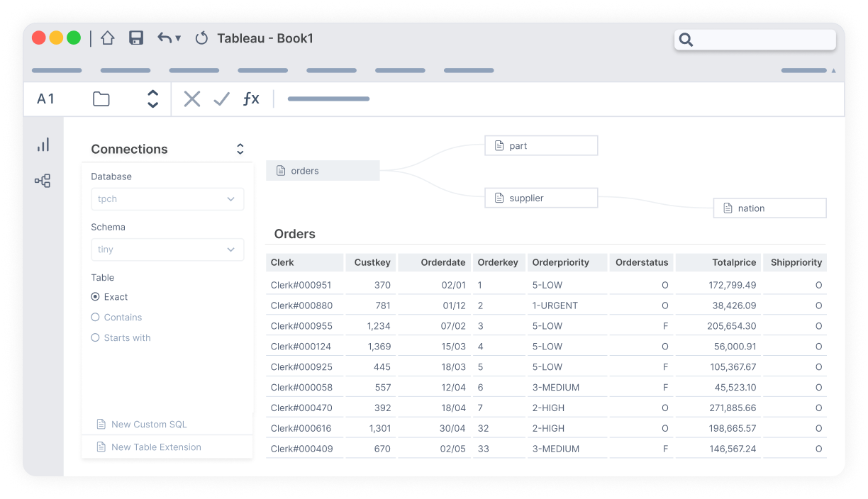The width and height of the screenshot is (868, 499).
Task: Open the Schema dropdown showing tiny
Action: click(167, 250)
